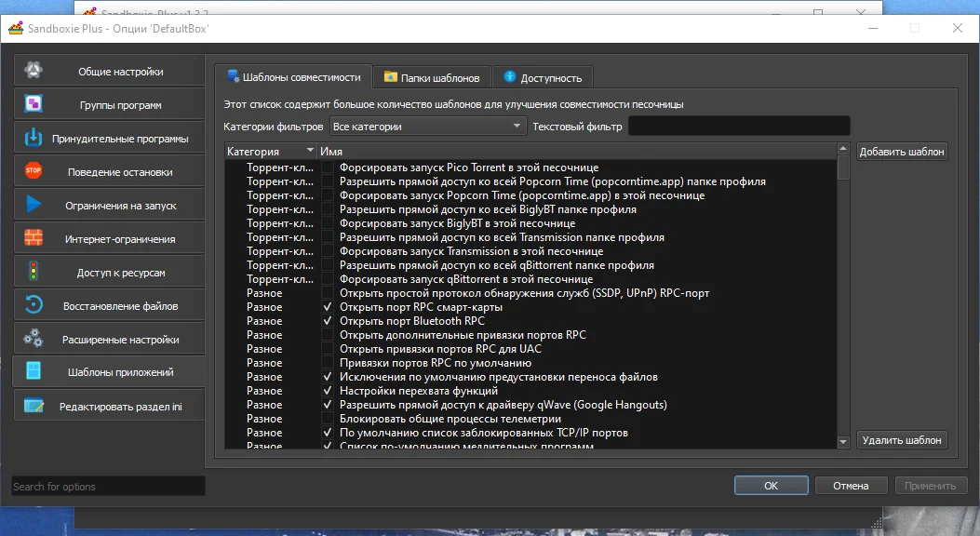Click the 'Отмена' button
The image size is (980, 536).
pos(851,486)
